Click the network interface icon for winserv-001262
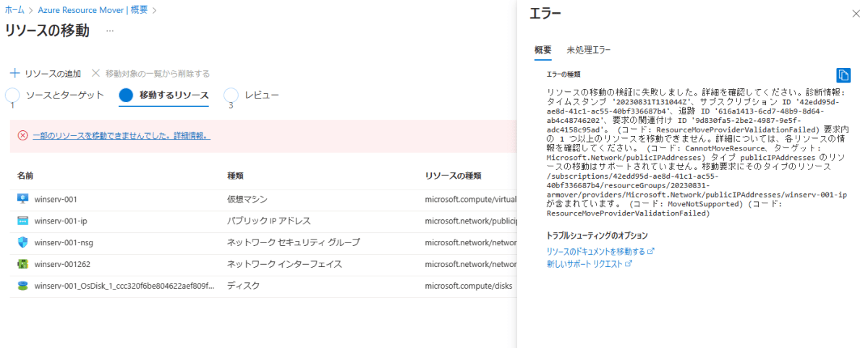The width and height of the screenshot is (868, 348). point(22,264)
